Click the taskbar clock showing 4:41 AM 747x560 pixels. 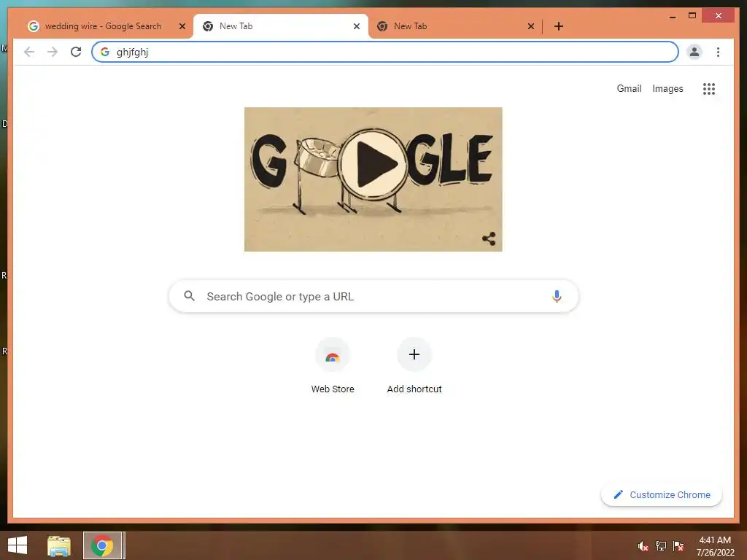coord(715,546)
